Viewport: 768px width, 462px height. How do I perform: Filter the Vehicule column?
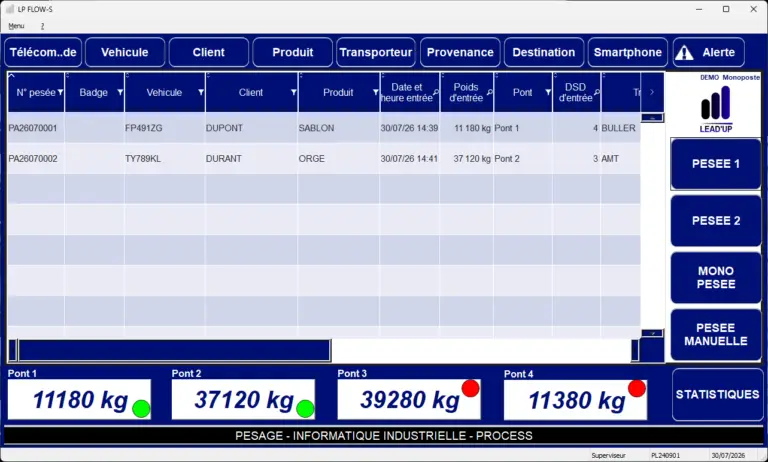(x=201, y=93)
